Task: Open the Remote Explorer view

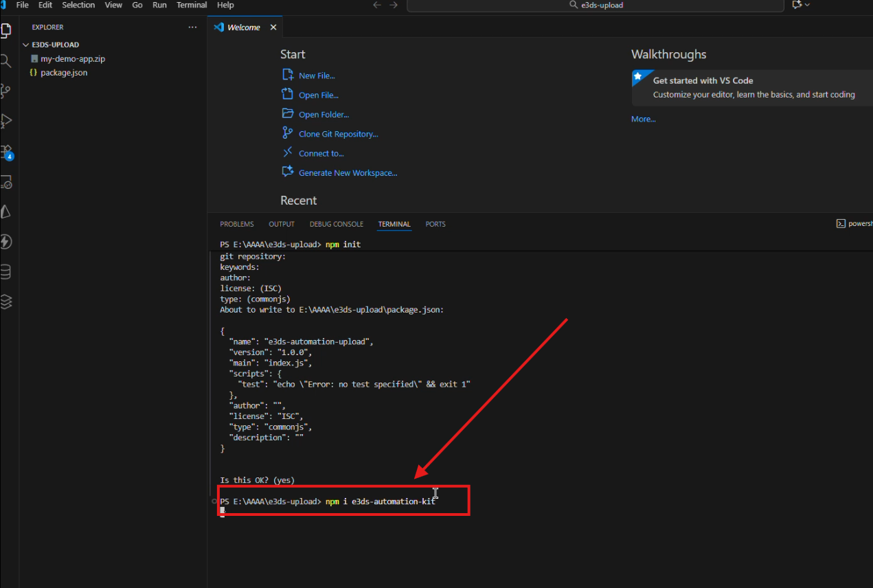Action: pos(6,182)
